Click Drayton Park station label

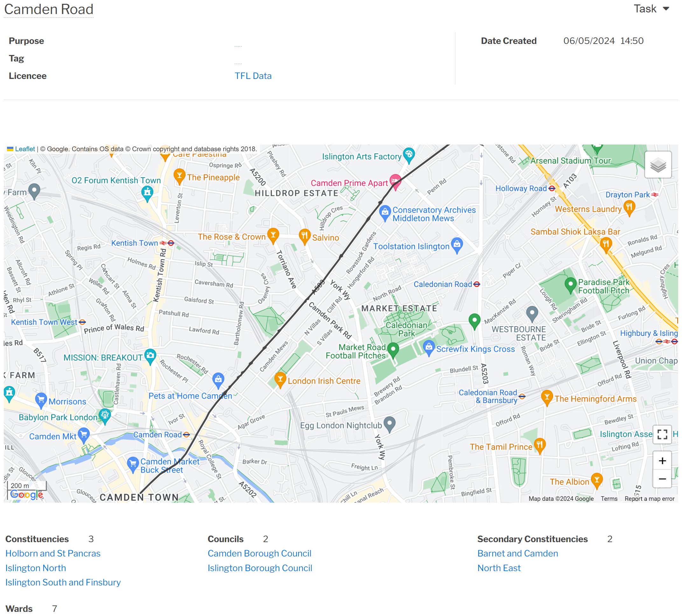[628, 195]
